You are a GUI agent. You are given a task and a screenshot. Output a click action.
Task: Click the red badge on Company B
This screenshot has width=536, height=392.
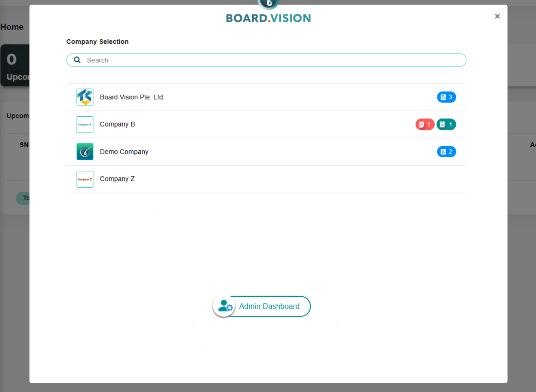click(425, 124)
